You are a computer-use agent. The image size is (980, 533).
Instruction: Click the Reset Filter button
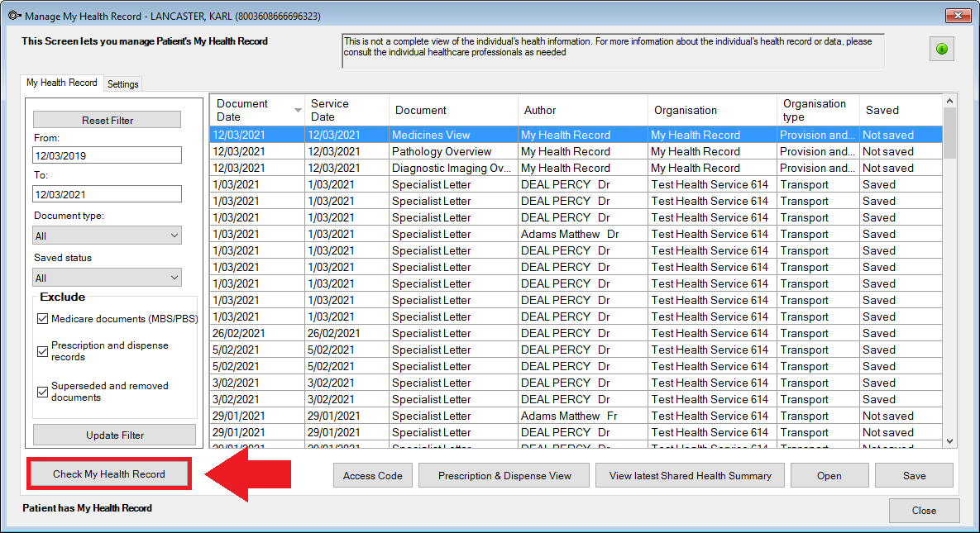pyautogui.click(x=108, y=120)
